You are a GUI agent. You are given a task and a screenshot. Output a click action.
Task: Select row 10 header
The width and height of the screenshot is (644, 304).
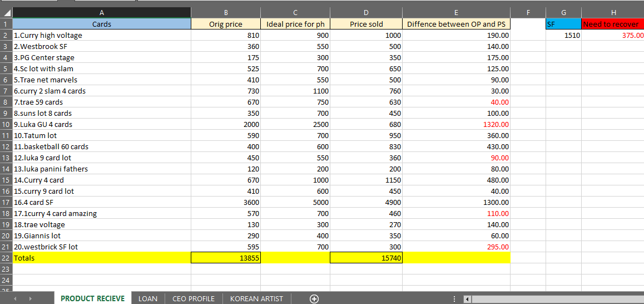pyautogui.click(x=6, y=124)
